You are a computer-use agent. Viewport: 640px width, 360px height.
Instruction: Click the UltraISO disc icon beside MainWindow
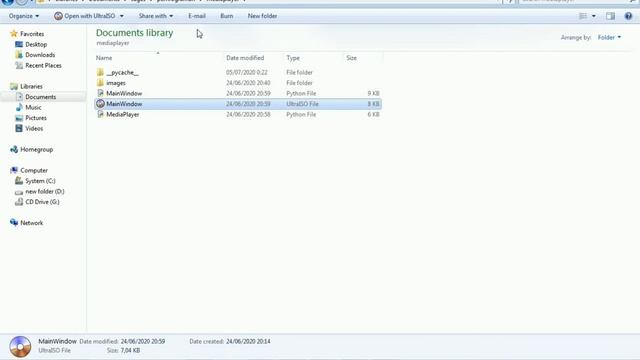[100, 104]
